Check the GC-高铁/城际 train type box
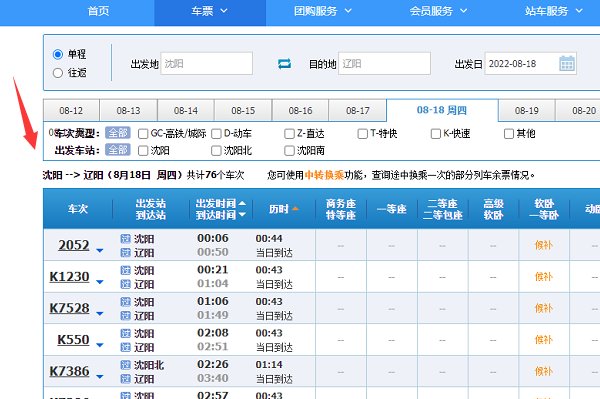This screenshot has height=399, width=600. (143, 134)
